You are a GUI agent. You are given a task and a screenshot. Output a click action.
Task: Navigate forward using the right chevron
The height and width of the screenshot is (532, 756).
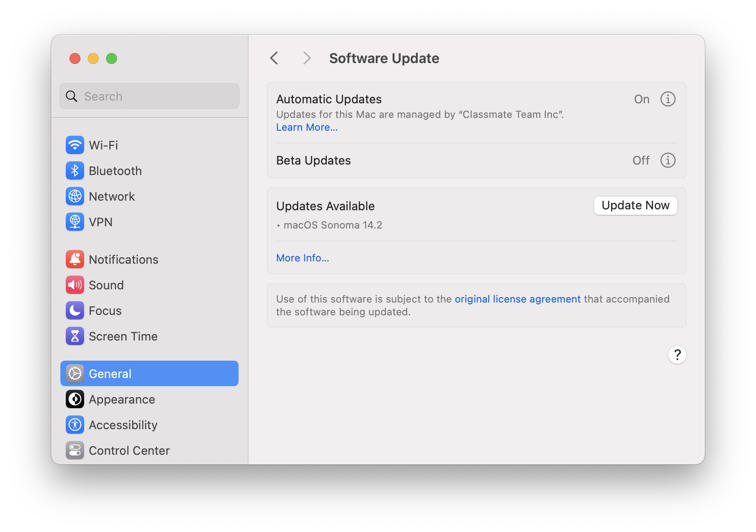point(307,58)
